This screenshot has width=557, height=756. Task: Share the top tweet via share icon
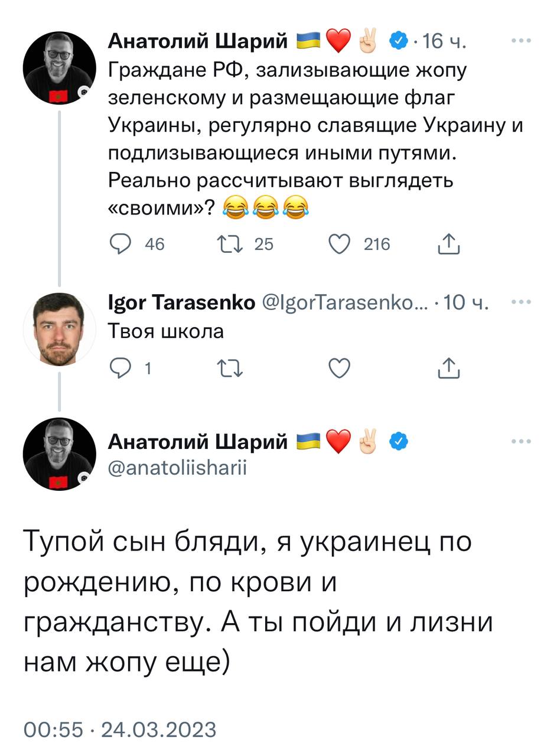[x=448, y=244]
